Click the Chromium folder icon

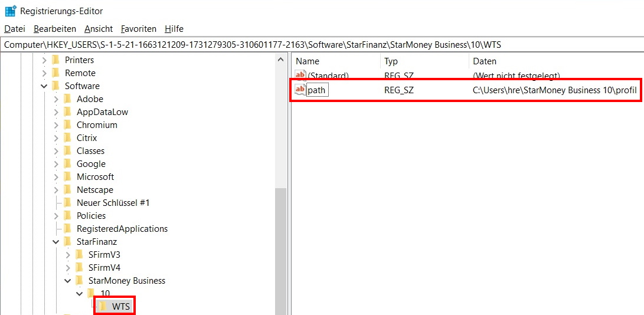[67, 125]
